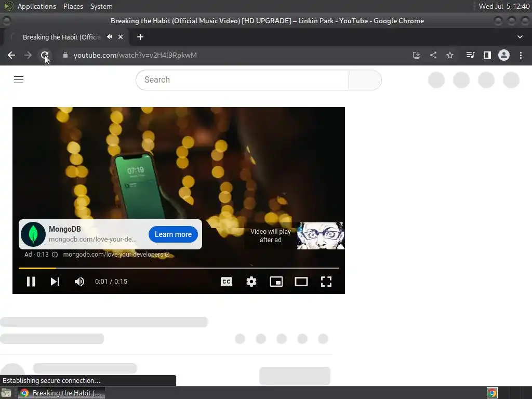The image size is (532, 399).
Task: Install YouTube app from address bar
Action: [416, 55]
